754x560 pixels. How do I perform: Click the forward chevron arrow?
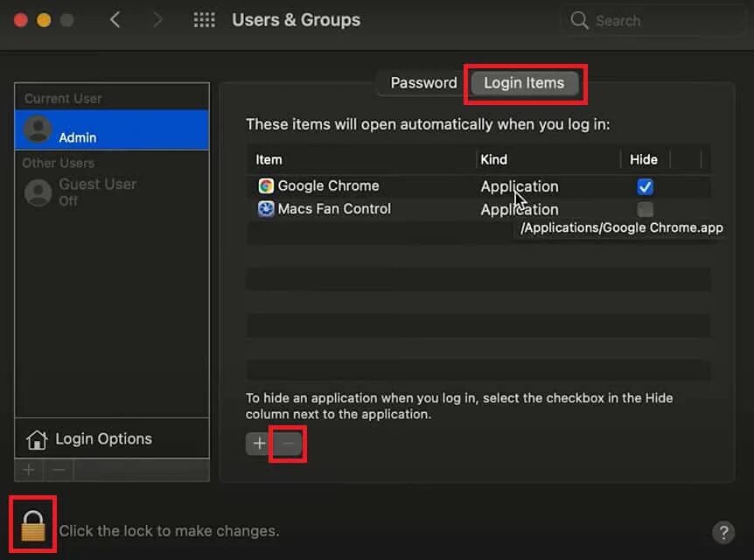pyautogui.click(x=157, y=19)
